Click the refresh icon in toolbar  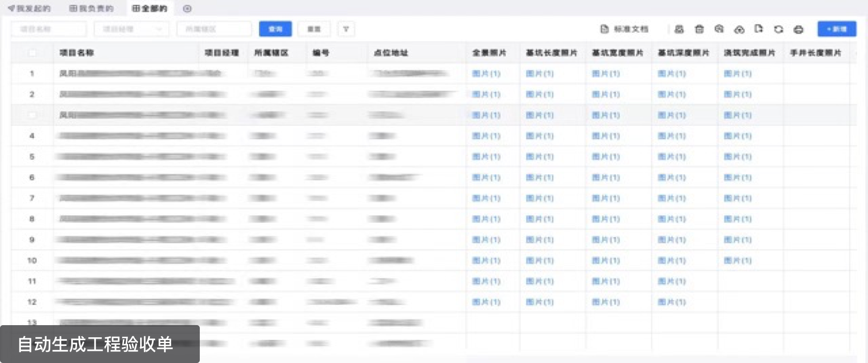pyautogui.click(x=778, y=29)
